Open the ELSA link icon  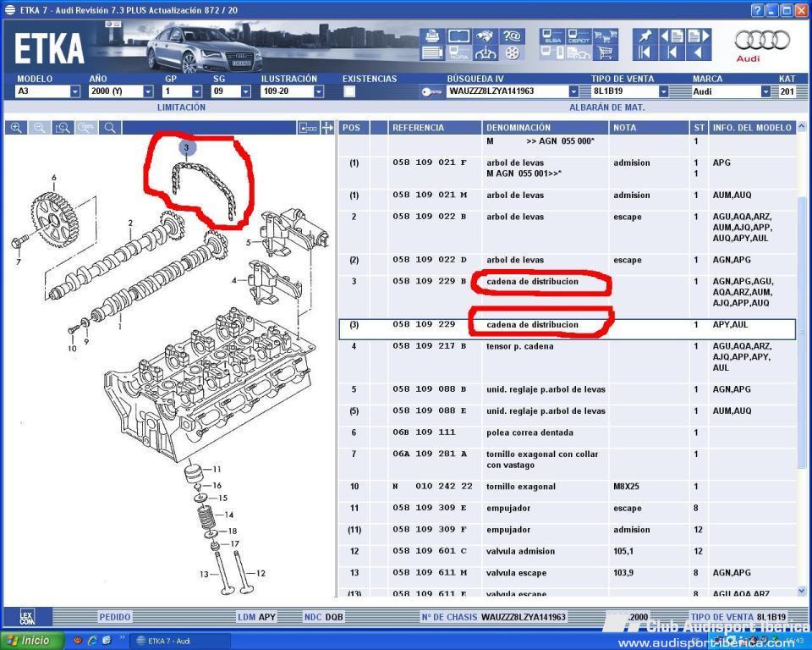click(552, 36)
